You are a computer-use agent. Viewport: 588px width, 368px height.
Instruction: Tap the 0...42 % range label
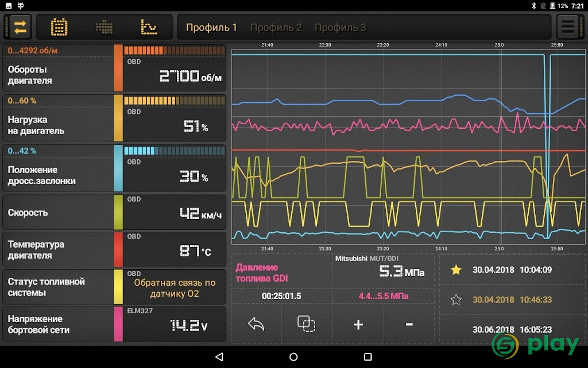coord(22,151)
